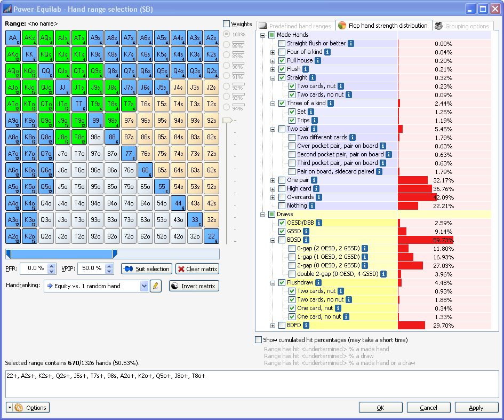Click the Suit selection button
Screen dimensions: 504x420
click(147, 269)
